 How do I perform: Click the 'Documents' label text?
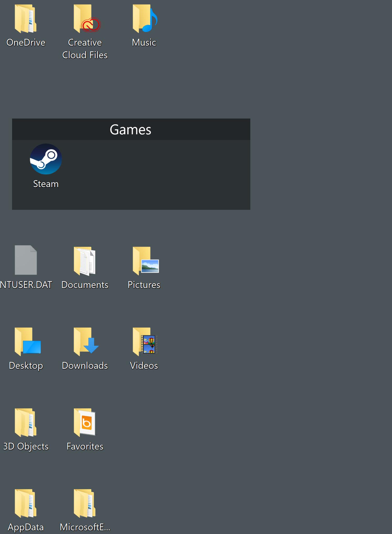[x=85, y=285]
